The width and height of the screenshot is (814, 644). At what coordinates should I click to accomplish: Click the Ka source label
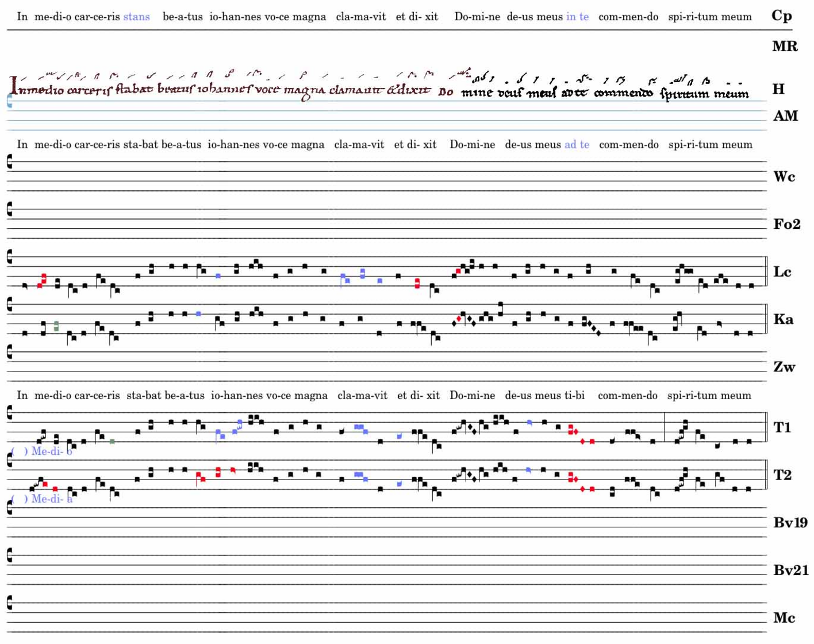[783, 319]
